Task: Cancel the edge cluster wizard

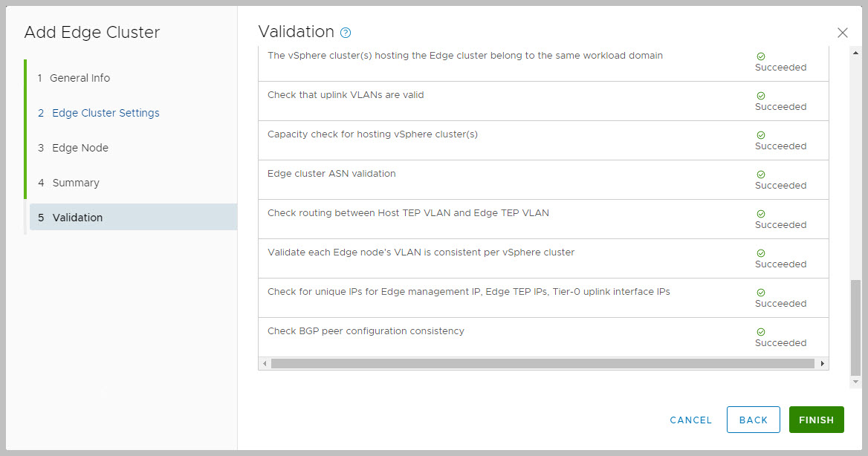Action: (x=690, y=420)
